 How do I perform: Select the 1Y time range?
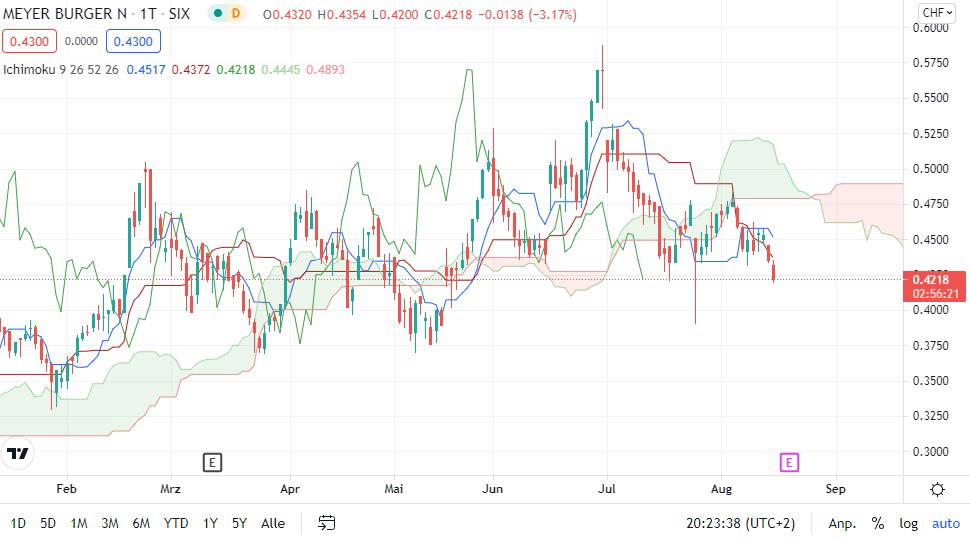[x=210, y=523]
